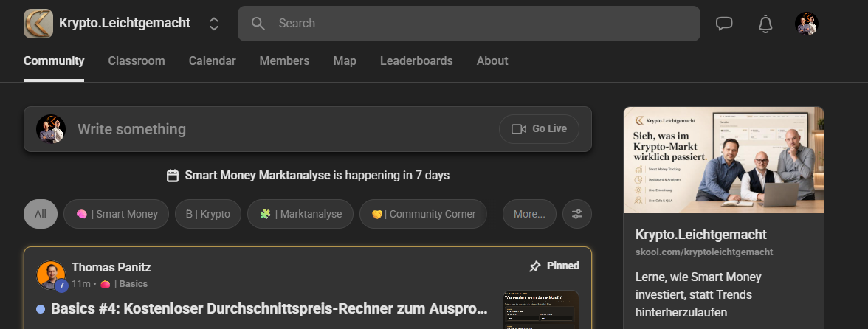868x329 pixels.
Task: Click the 11m post timestamp
Action: point(81,284)
